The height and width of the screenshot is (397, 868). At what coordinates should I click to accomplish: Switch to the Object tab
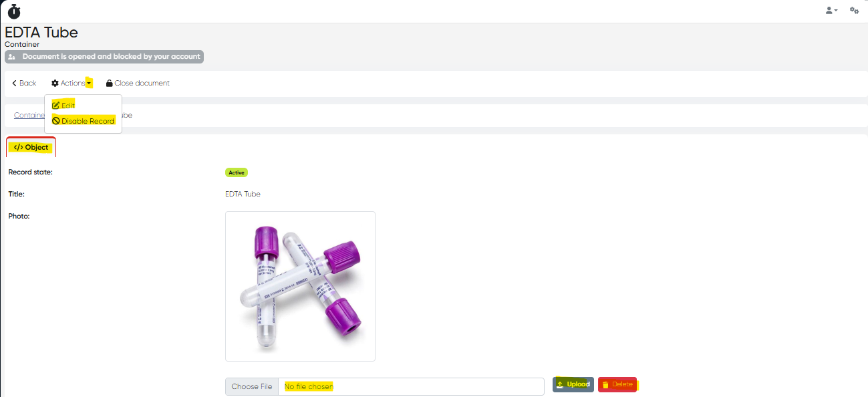(31, 147)
